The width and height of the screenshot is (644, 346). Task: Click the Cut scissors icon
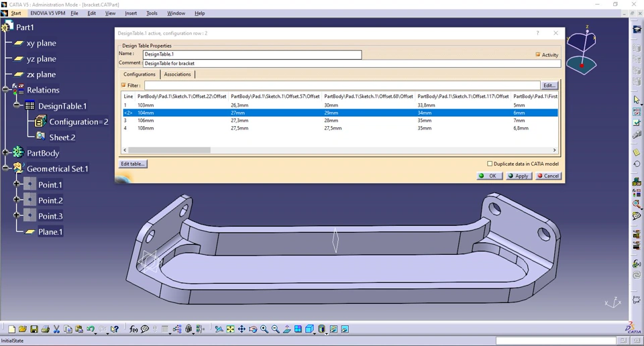click(x=56, y=329)
